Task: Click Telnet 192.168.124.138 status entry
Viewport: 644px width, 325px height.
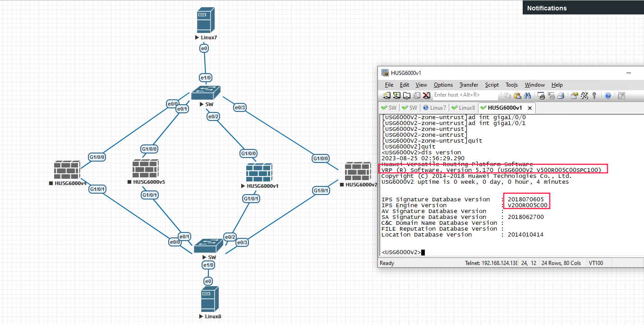Action: pyautogui.click(x=491, y=263)
